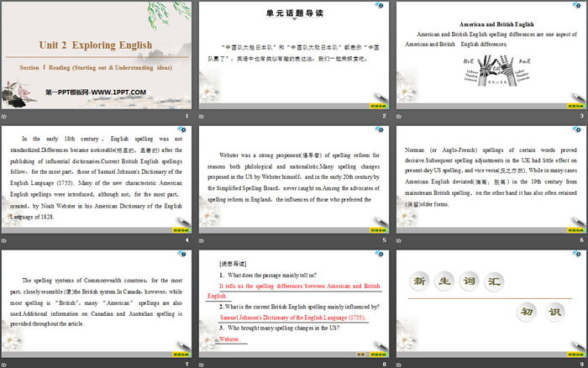Screen dimensions: 588x368
Task: Click the round 新 badge on slide 9
Action: (x=420, y=281)
